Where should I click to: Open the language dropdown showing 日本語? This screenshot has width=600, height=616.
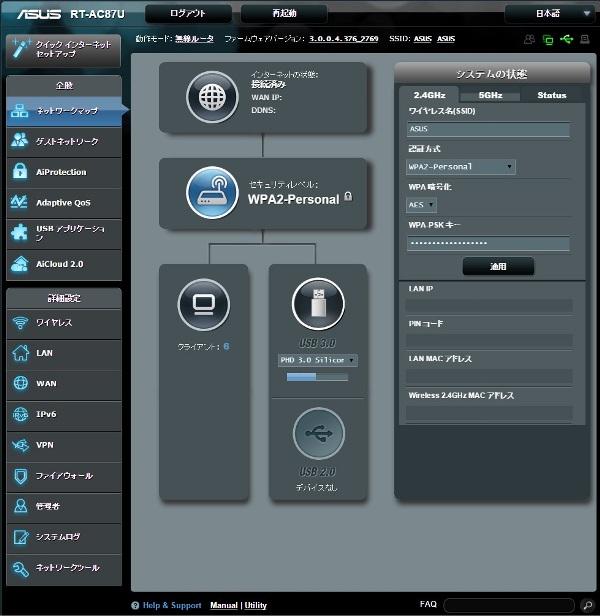pyautogui.click(x=550, y=14)
